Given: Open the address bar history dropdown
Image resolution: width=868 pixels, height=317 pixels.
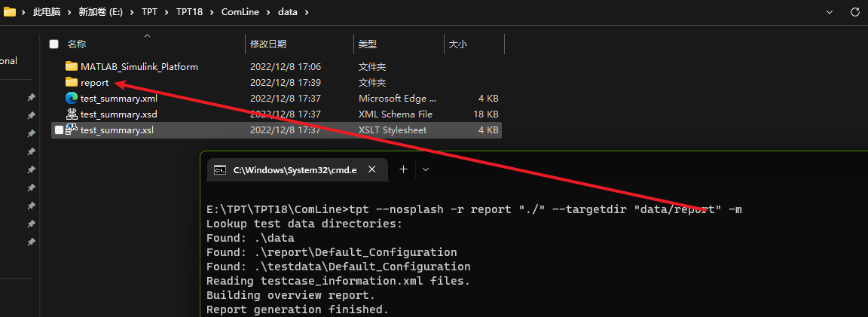Looking at the screenshot, I should tap(830, 11).
